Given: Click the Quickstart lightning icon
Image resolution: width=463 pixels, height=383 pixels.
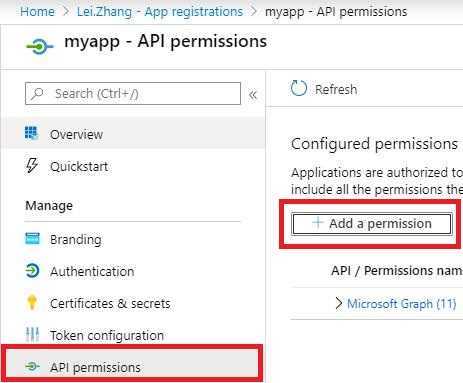Looking at the screenshot, I should pyautogui.click(x=32, y=165).
